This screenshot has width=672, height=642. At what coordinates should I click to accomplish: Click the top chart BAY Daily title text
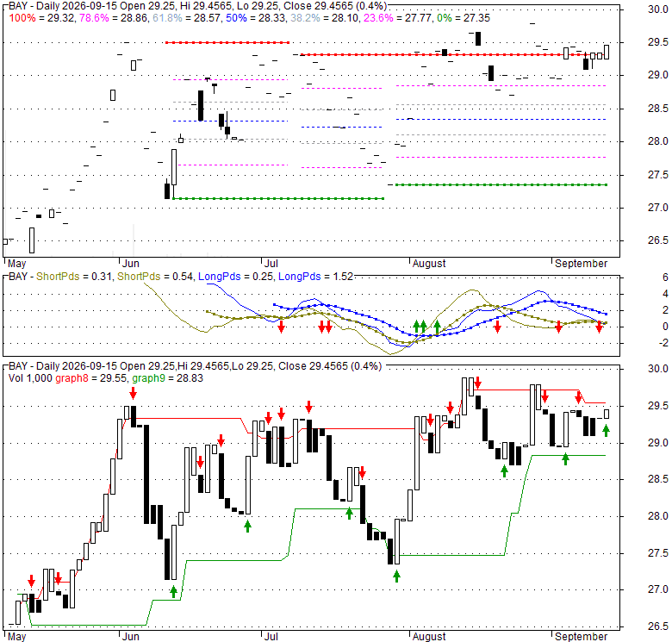pos(197,6)
